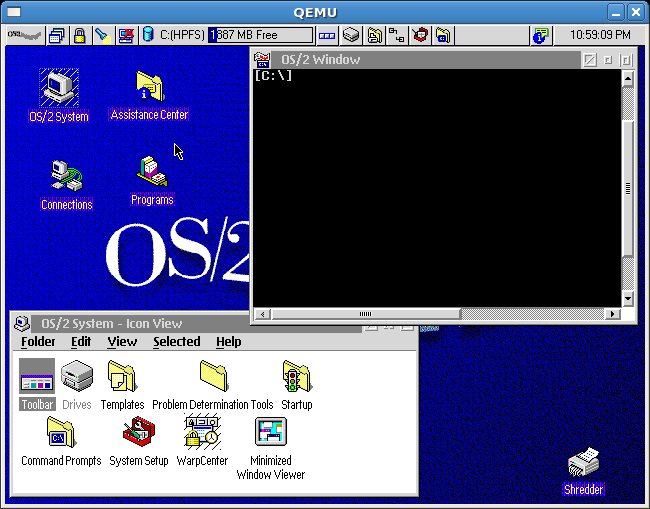Viewport: 650px width, 509px height.
Task: Open the Selected menu in OS/2 System window
Action: click(x=177, y=342)
